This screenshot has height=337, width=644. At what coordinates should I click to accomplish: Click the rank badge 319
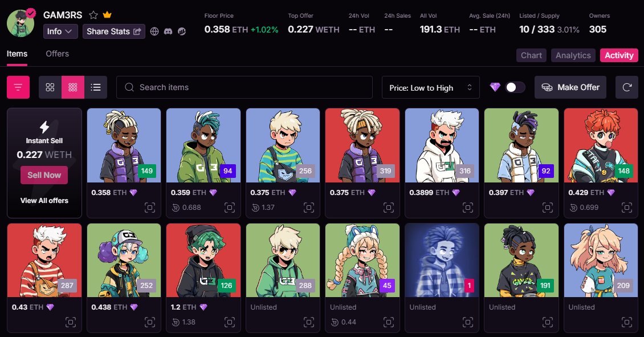pos(385,171)
